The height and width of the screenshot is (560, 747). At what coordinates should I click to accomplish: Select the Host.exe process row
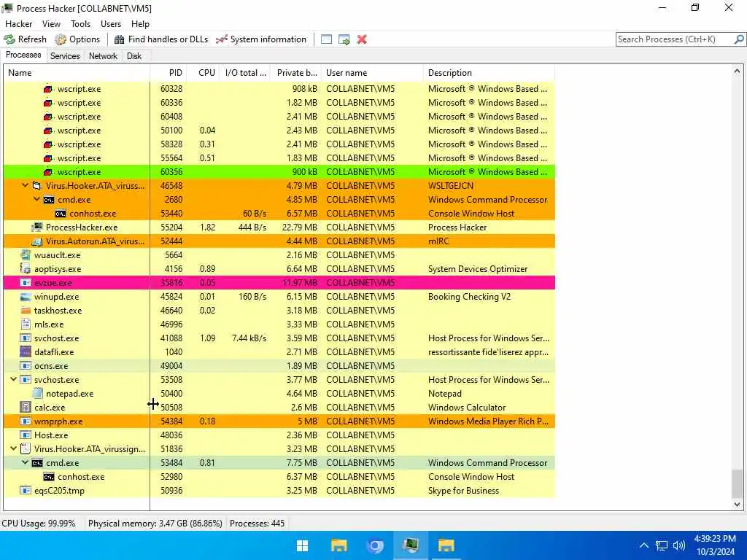click(x=279, y=435)
